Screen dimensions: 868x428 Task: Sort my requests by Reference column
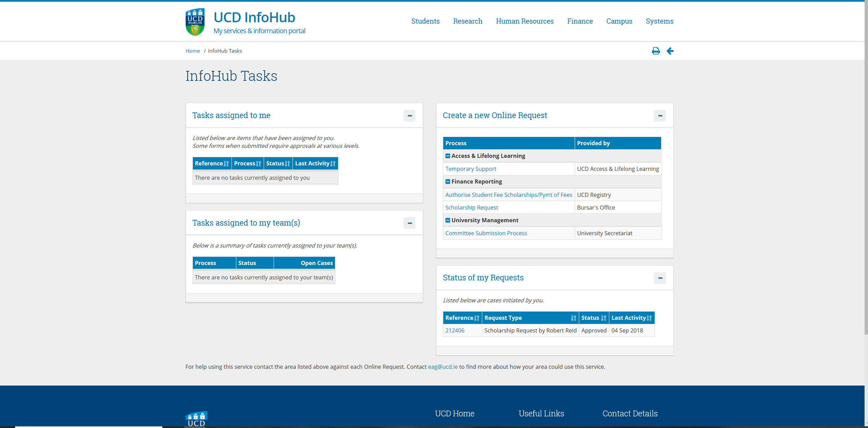click(462, 318)
